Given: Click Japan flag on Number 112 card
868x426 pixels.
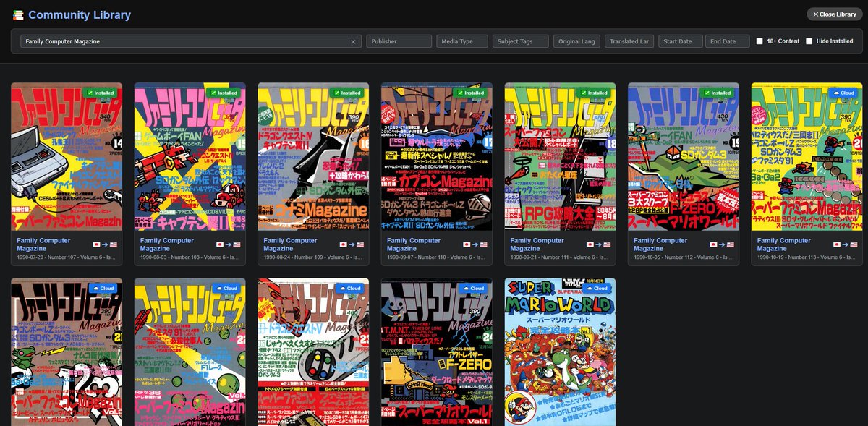Looking at the screenshot, I should click(x=714, y=244).
